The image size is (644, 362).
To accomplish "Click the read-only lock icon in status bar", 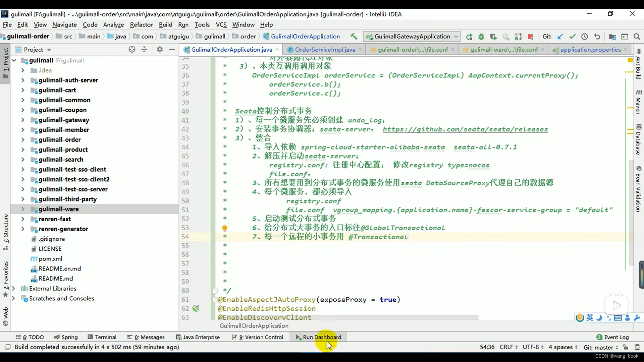I will coord(626,347).
